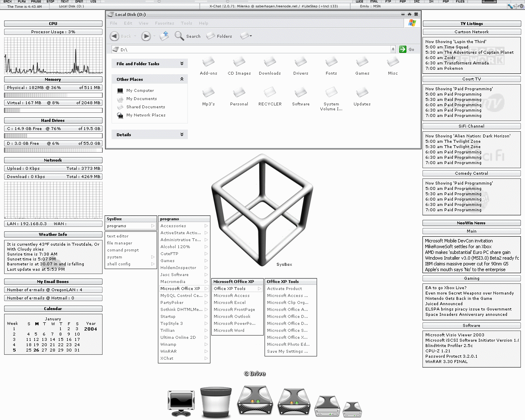Click the Forward arrow in Explorer toolbar
The height and width of the screenshot is (420, 525).
146,36
